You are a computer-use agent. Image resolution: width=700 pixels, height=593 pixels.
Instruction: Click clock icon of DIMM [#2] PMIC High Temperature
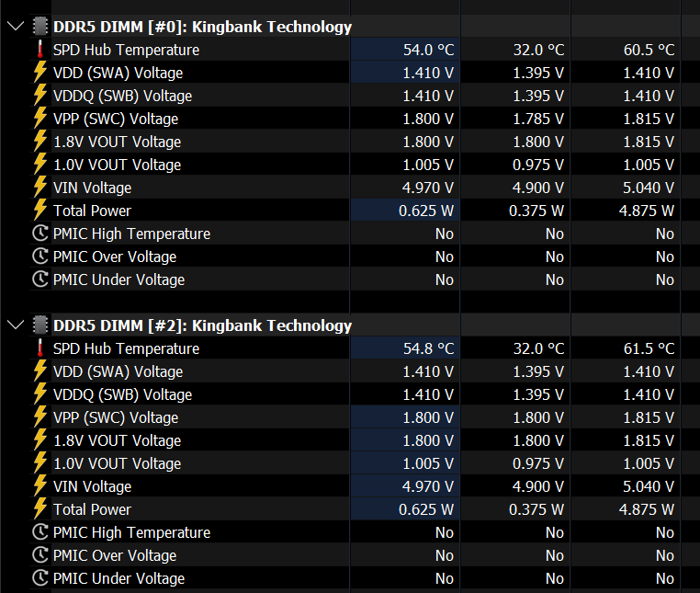point(40,532)
